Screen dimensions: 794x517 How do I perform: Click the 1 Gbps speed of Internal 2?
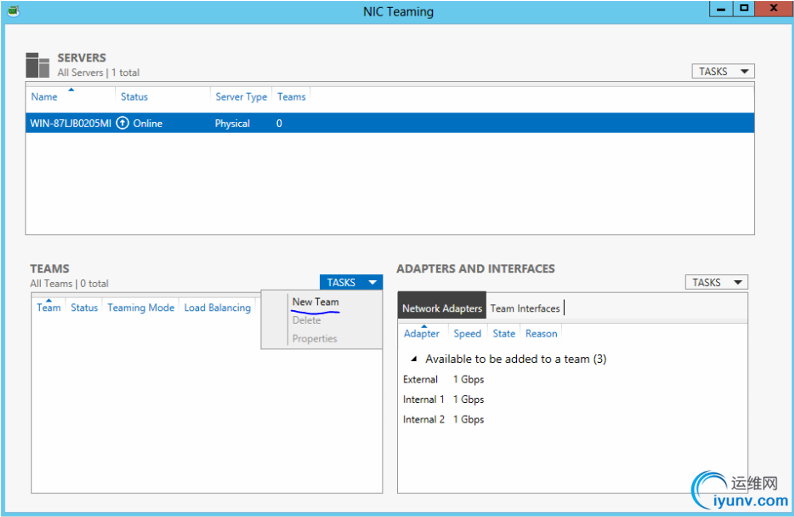[x=468, y=419]
